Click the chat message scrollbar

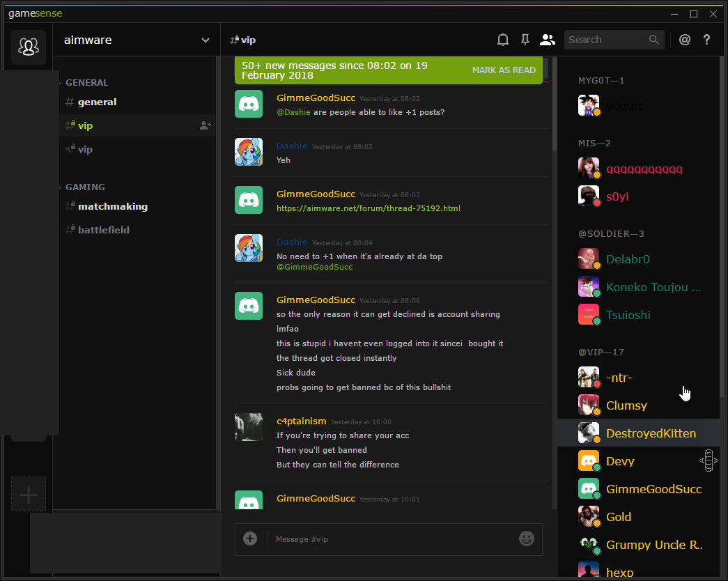(x=555, y=104)
